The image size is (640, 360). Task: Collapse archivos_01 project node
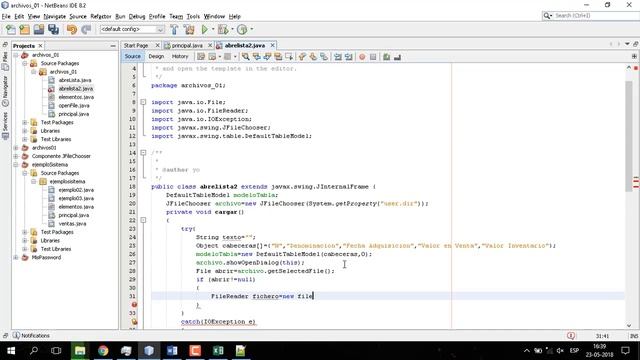(16, 55)
